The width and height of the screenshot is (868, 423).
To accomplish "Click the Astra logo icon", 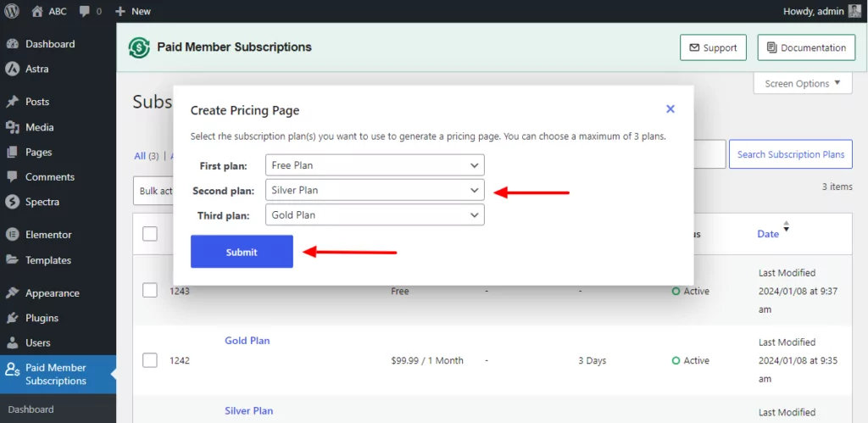I will tap(12, 70).
